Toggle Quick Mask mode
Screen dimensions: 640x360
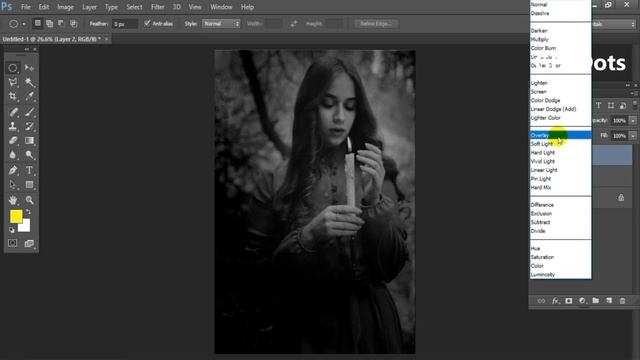(x=13, y=243)
